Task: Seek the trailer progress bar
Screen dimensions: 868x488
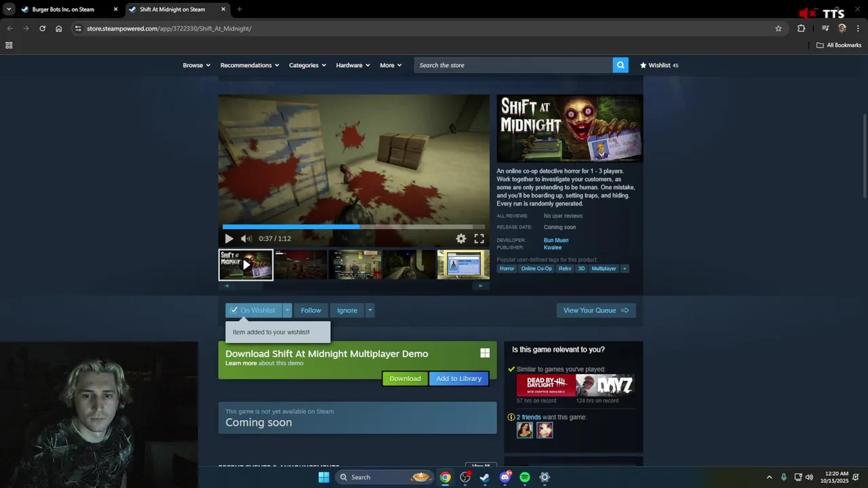Action: click(354, 226)
